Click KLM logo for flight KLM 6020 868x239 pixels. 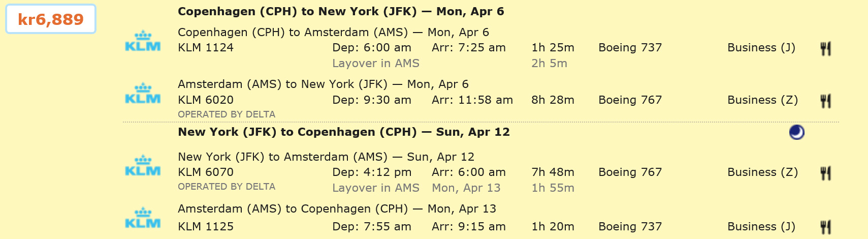point(143,94)
